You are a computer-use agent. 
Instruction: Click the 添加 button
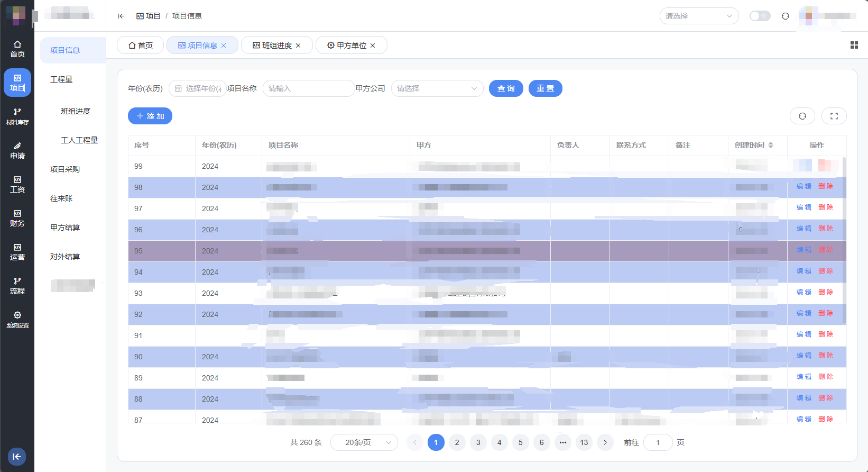click(150, 116)
